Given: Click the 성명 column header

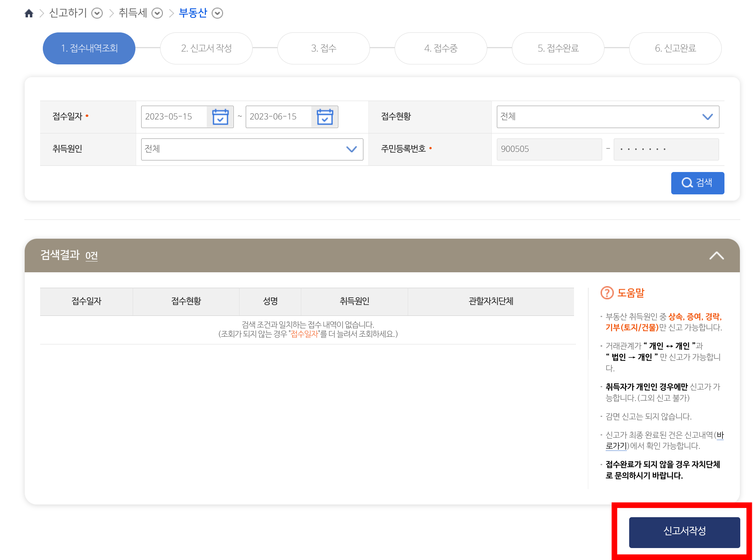Looking at the screenshot, I should click(270, 301).
